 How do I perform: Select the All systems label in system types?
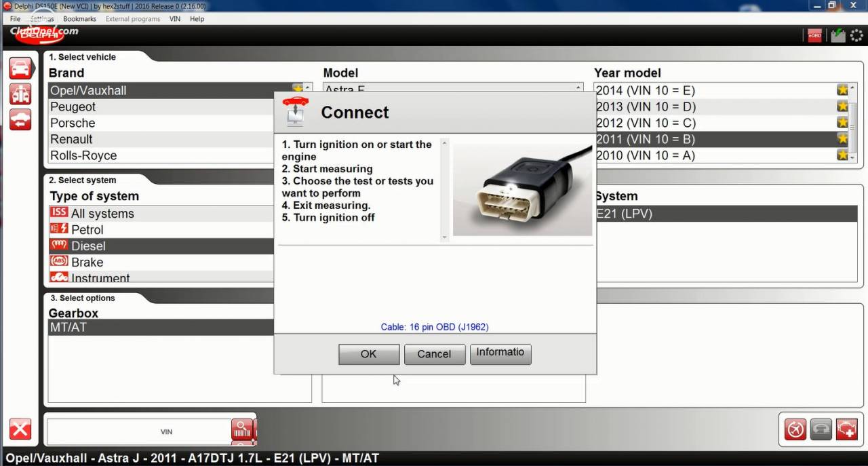click(x=102, y=213)
